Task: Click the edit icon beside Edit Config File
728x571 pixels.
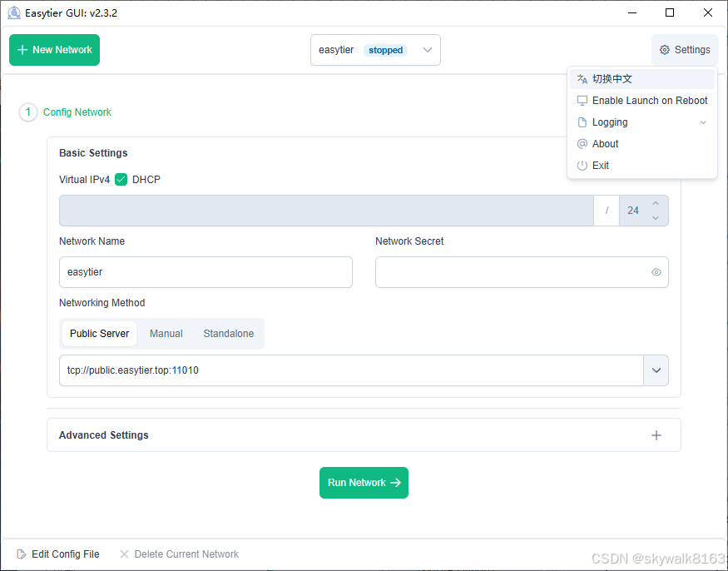Action: [22, 554]
